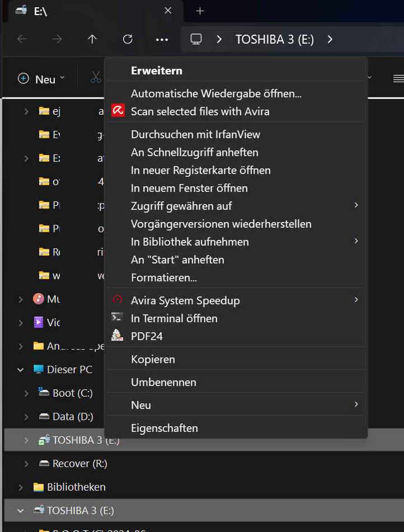This screenshot has width=404, height=532.
Task: Click the Up arrow navigation icon
Action: pos(92,39)
